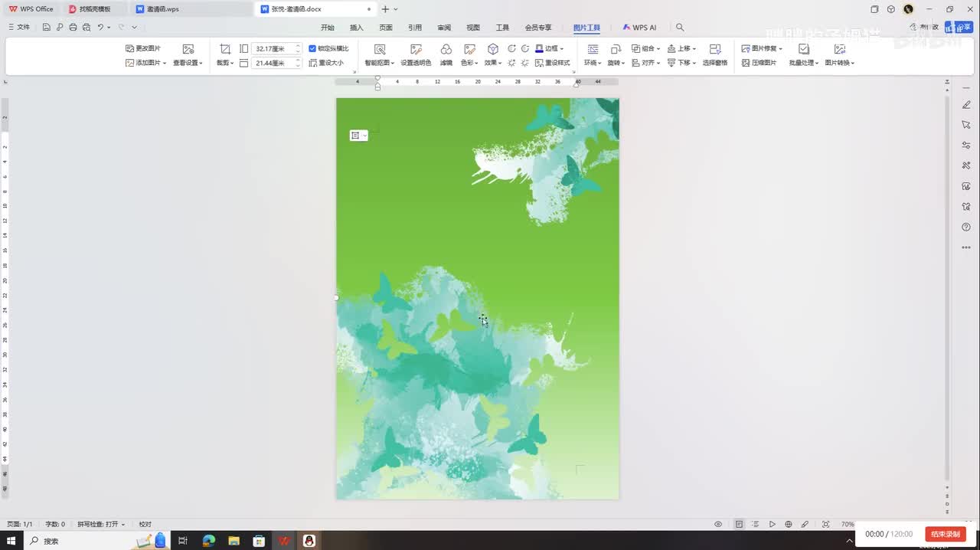This screenshot has width=980, height=550.
Task: Switch to the 视图 ribbon tab
Action: 473,28
